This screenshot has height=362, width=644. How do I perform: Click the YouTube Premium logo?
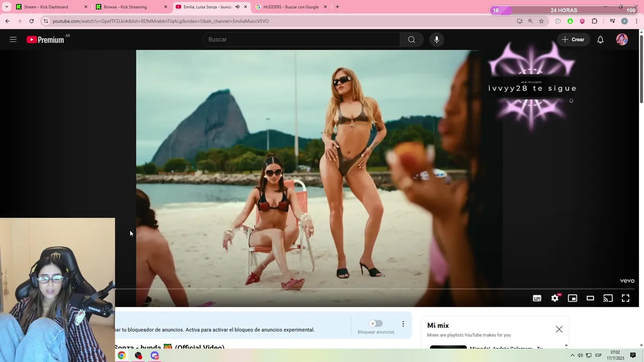45,40
